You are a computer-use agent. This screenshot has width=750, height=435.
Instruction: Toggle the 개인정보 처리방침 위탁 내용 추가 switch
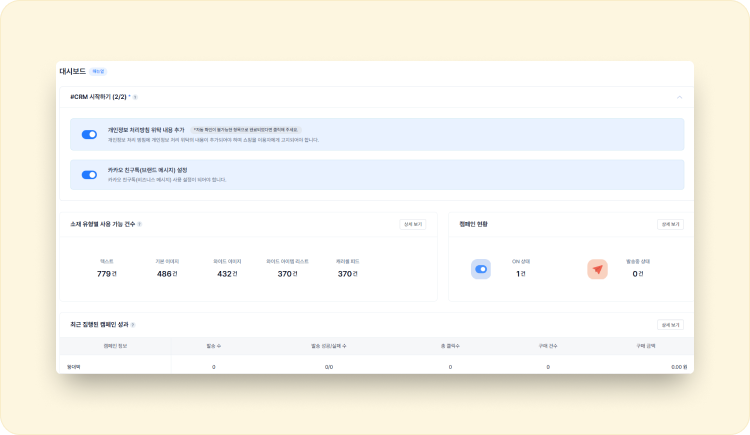coord(89,134)
